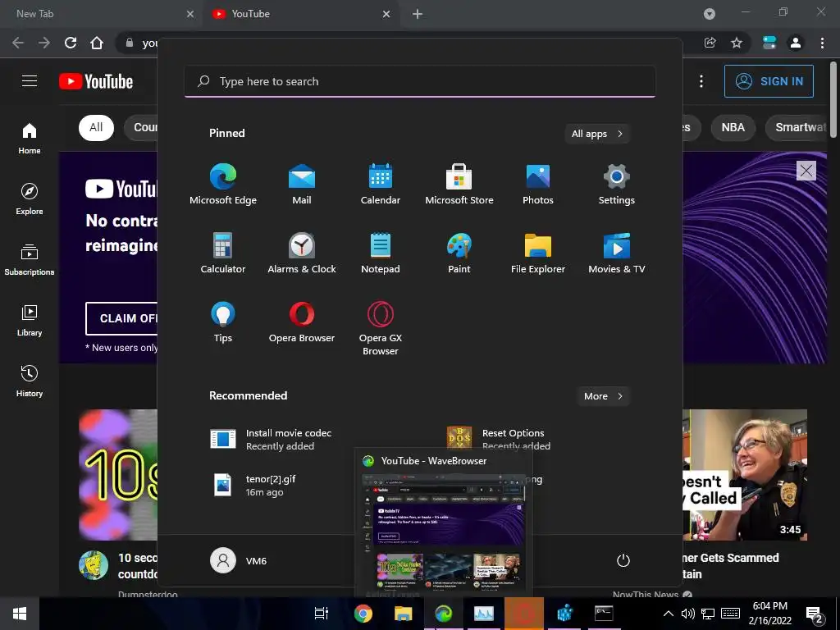Viewport: 840px width, 630px height.
Task: Open the notification center icon
Action: point(815,615)
